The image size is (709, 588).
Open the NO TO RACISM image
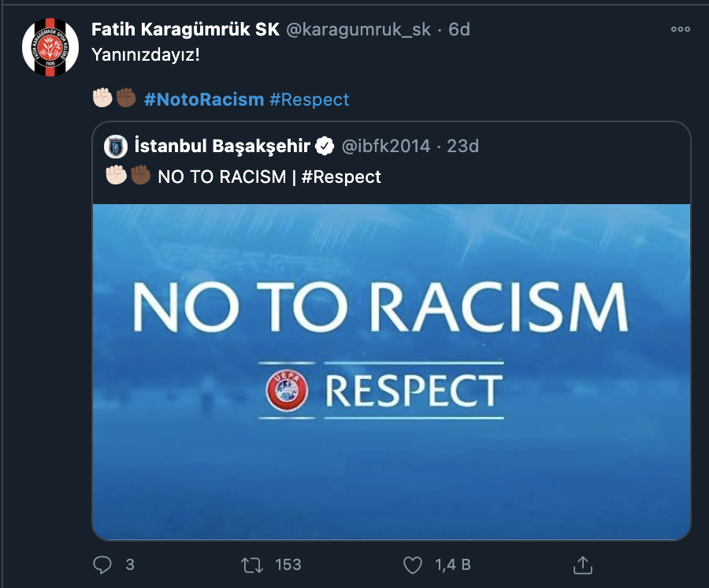pyautogui.click(x=392, y=372)
